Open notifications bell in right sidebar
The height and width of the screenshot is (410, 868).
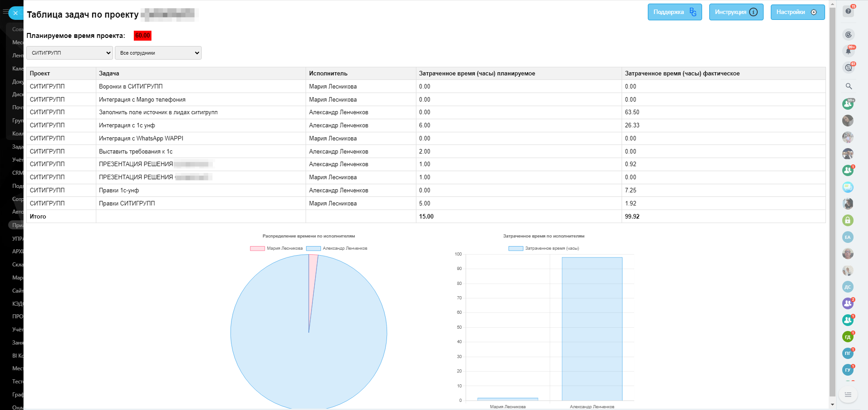[x=848, y=51]
